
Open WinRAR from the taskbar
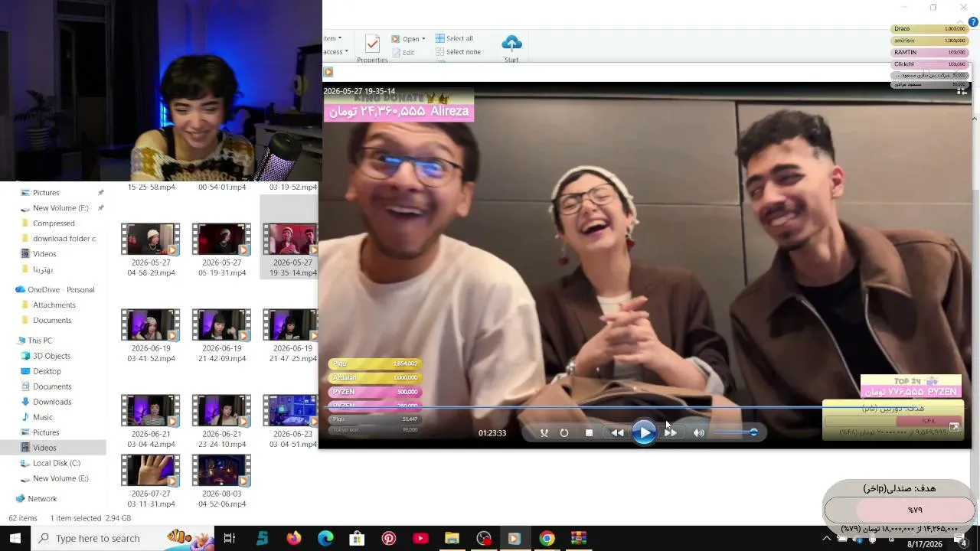click(x=578, y=539)
